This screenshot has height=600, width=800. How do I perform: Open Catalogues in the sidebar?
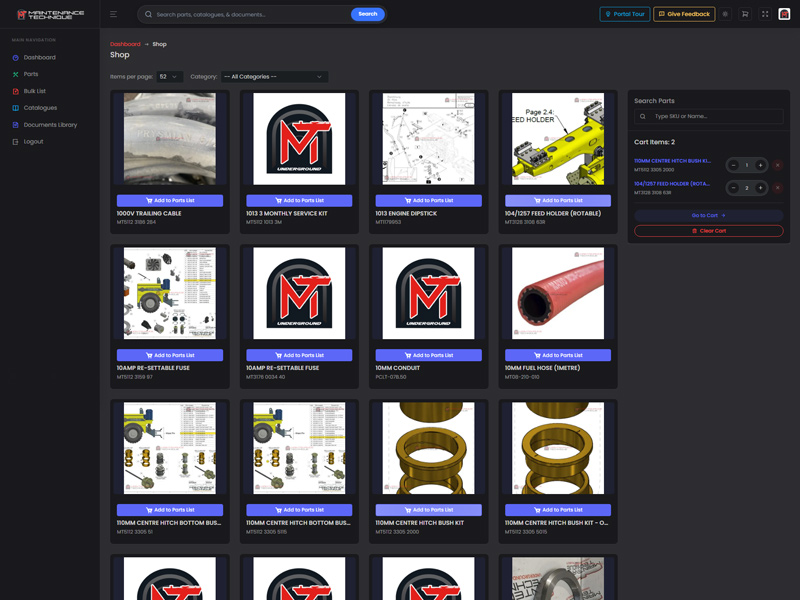click(40, 108)
